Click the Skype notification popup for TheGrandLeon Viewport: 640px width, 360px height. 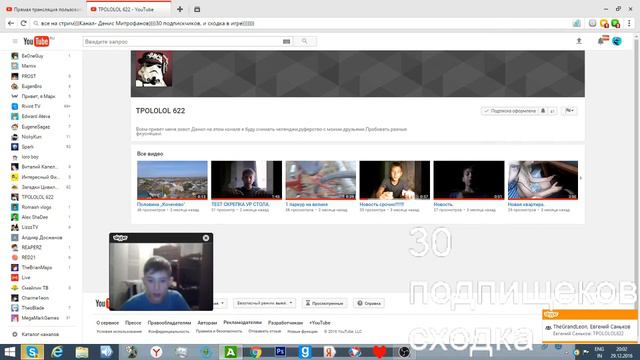point(590,326)
